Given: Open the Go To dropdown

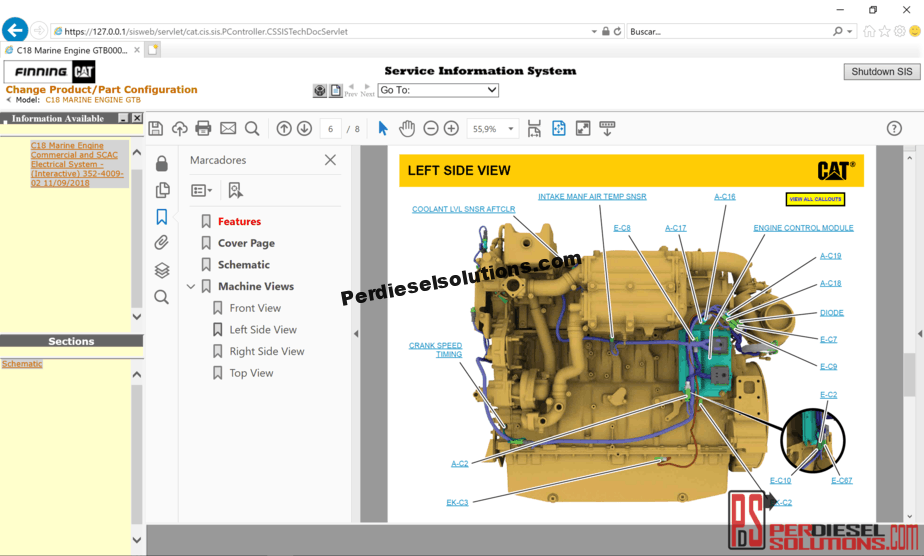Looking at the screenshot, I should tap(438, 90).
